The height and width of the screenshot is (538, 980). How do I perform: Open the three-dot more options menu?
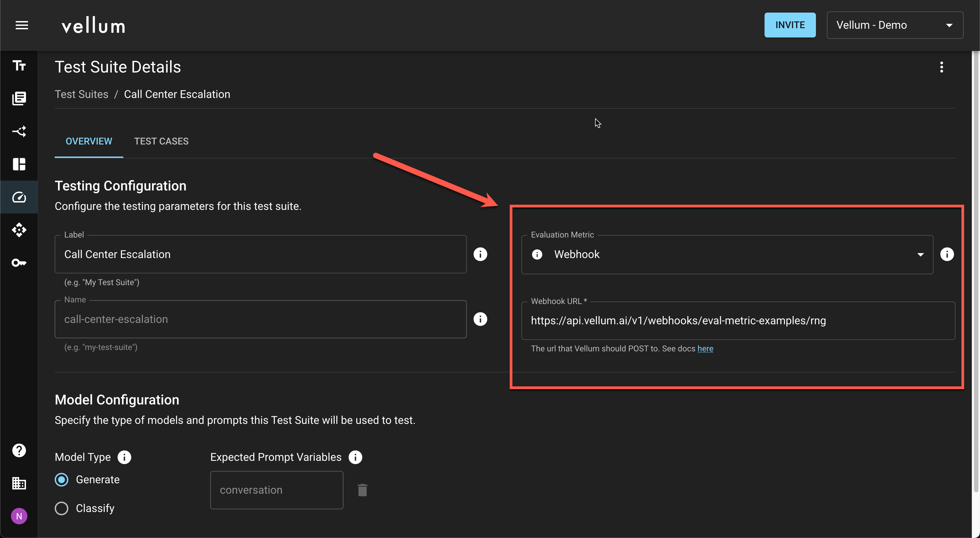941,67
